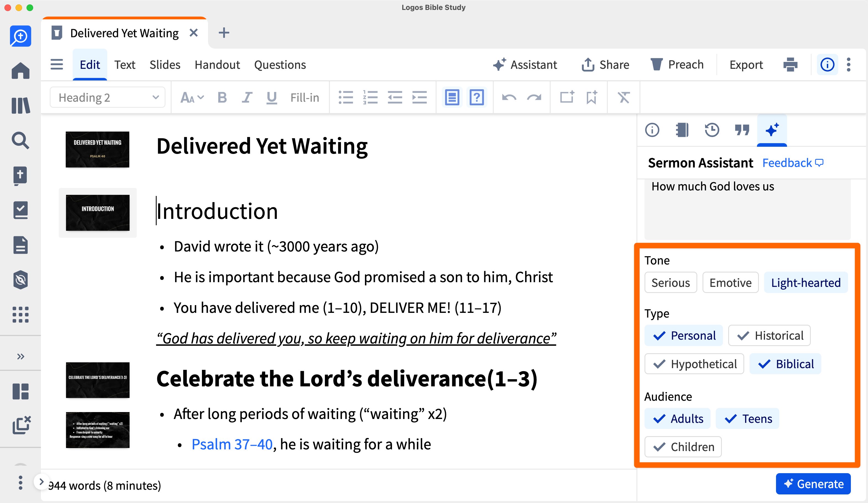The image size is (868, 503).
Task: Open the font size dropdown
Action: point(192,98)
